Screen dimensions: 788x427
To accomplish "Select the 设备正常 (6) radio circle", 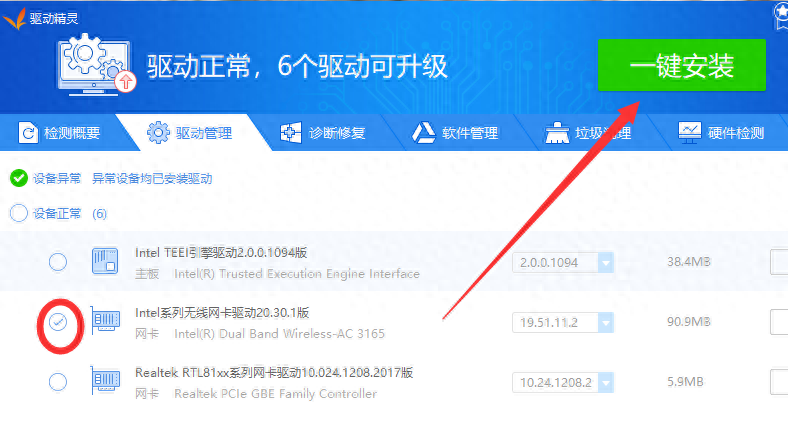I will click(x=18, y=213).
